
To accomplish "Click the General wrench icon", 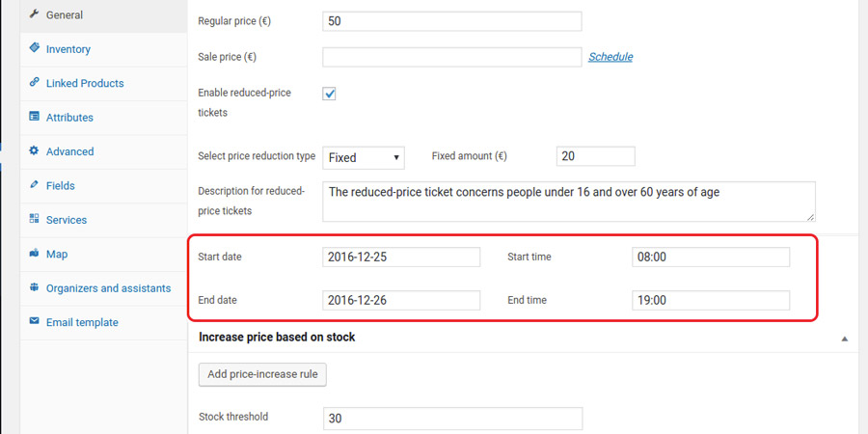I will coord(34,14).
